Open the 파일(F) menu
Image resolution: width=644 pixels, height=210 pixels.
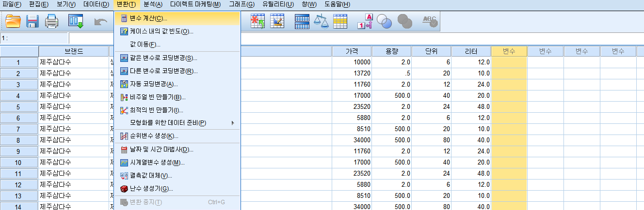point(12,4)
